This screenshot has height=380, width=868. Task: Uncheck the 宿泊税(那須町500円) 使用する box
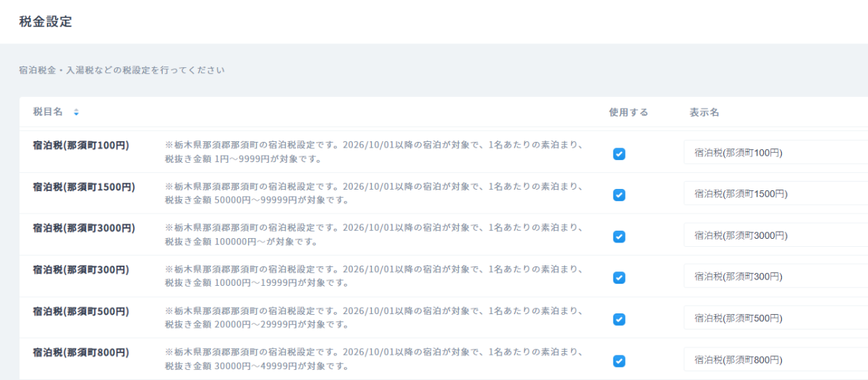pos(619,319)
